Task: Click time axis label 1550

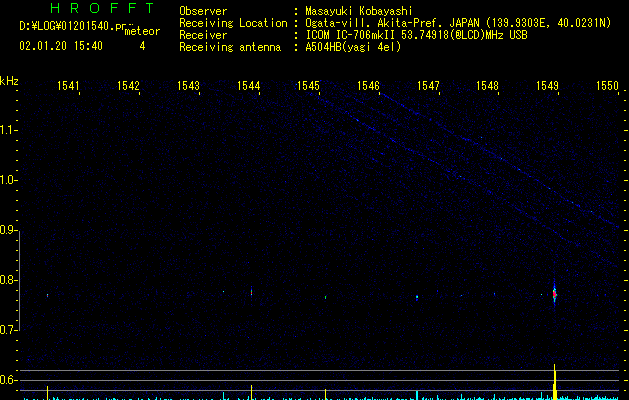Action: pos(607,86)
